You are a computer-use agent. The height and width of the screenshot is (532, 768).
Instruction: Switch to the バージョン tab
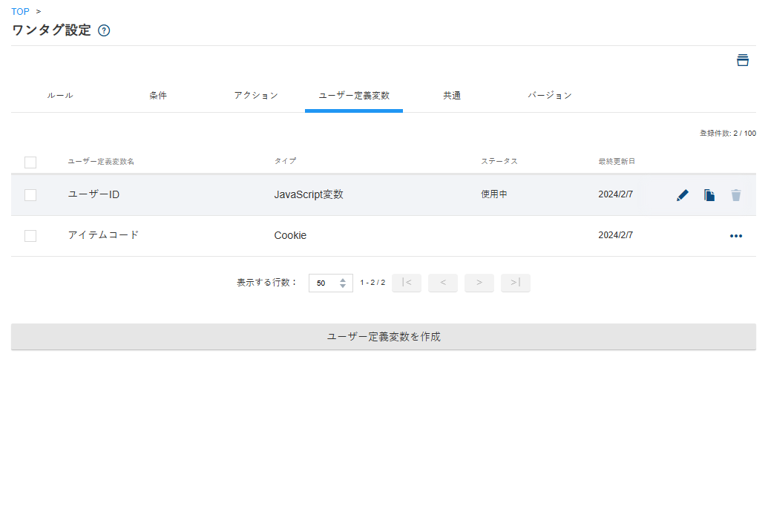point(550,96)
